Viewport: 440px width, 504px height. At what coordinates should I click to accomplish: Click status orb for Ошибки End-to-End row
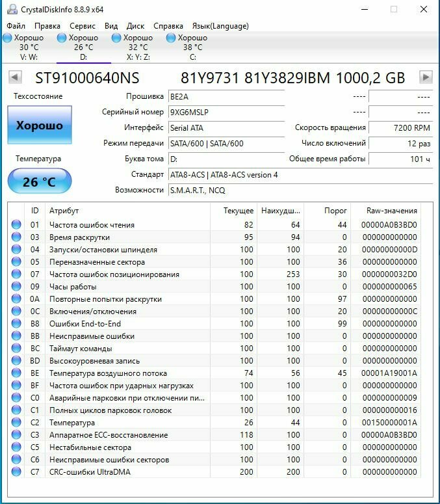pyautogui.click(x=16, y=323)
